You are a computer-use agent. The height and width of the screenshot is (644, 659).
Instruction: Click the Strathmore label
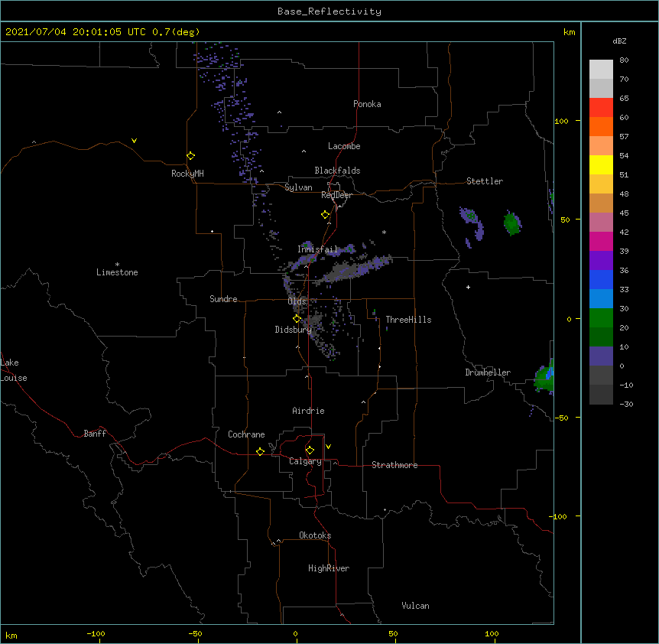pyautogui.click(x=394, y=465)
